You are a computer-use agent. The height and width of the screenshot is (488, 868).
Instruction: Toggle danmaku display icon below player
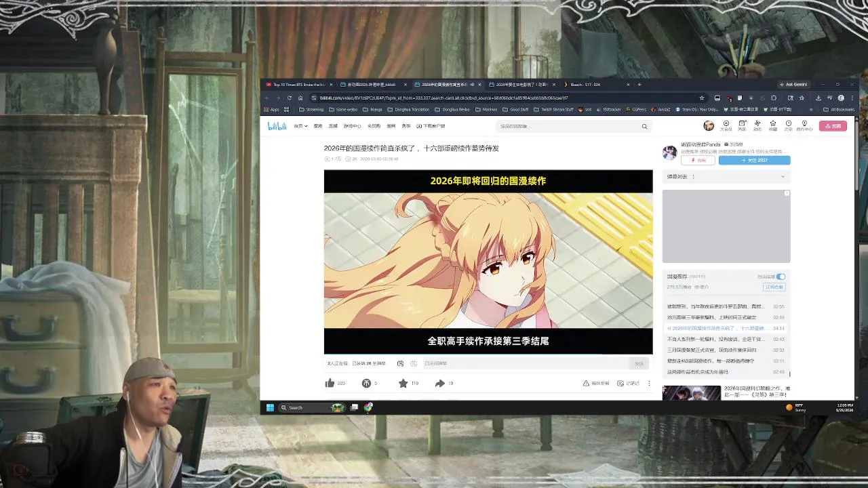coord(400,363)
